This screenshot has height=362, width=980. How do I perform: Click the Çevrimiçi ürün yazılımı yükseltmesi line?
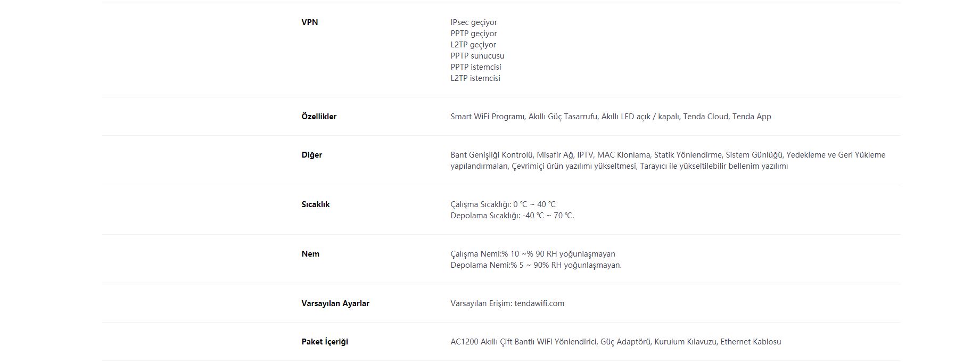(x=619, y=166)
